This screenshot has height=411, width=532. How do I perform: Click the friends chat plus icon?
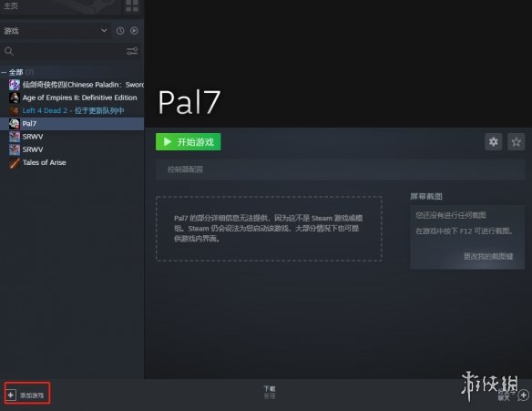pyautogui.click(x=524, y=395)
